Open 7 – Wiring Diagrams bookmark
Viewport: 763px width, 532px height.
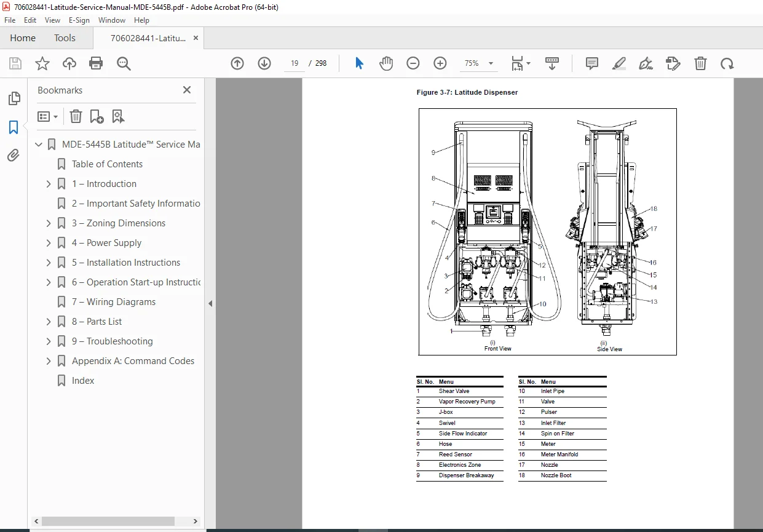(x=113, y=302)
